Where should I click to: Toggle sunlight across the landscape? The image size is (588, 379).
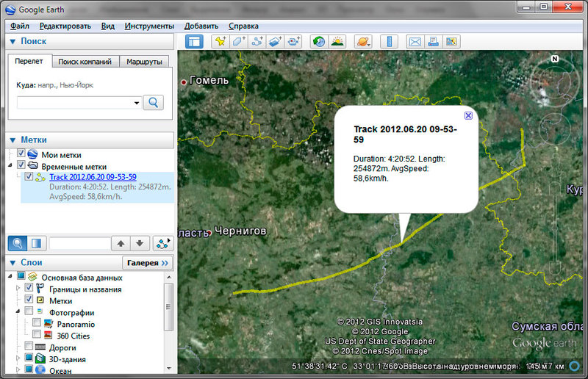[337, 42]
